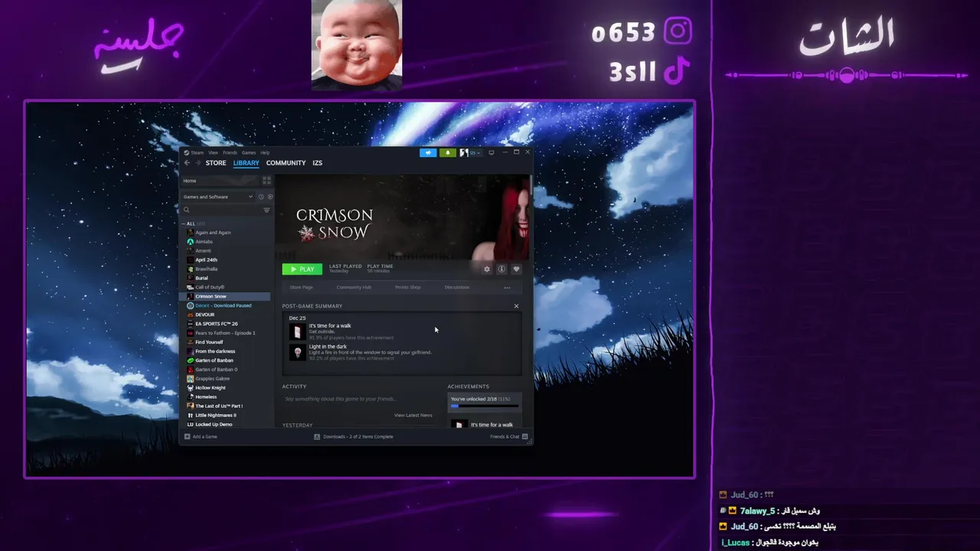Show Crimson Snow game info icon
This screenshot has width=980, height=551.
501,269
